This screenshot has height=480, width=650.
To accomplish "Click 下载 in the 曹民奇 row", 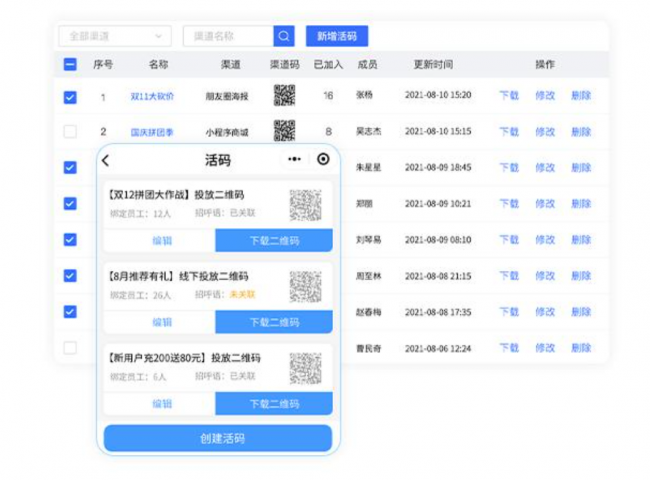I will [x=509, y=348].
